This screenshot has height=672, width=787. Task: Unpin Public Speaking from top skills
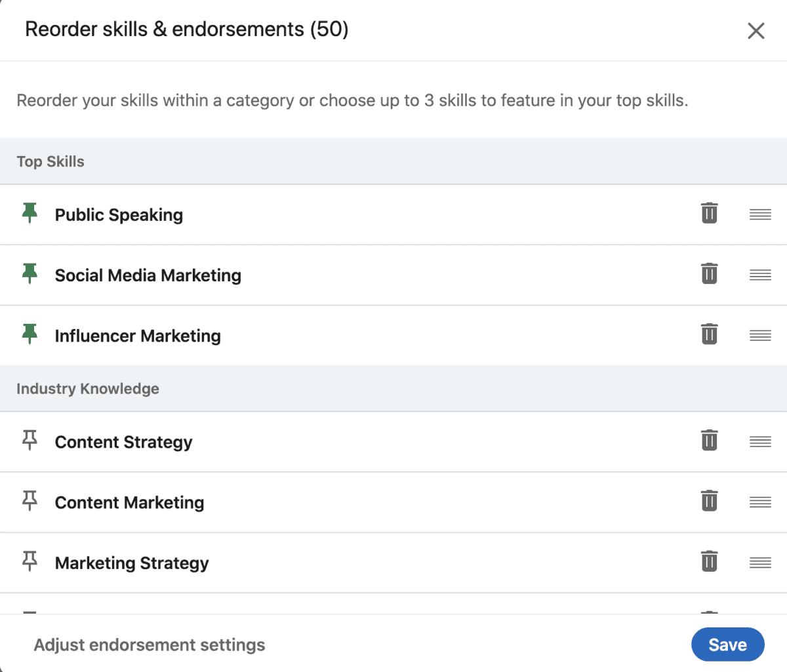[x=30, y=213]
